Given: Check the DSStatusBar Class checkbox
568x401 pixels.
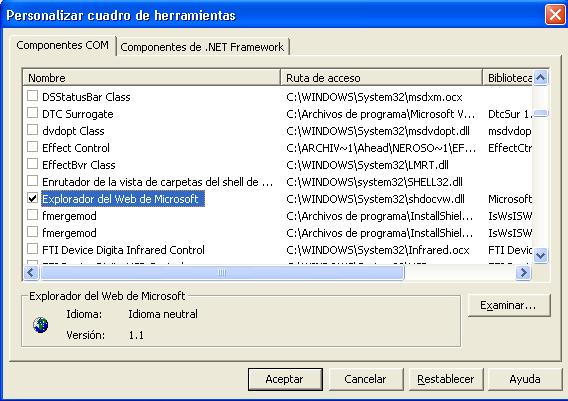Looking at the screenshot, I should click(x=33, y=96).
